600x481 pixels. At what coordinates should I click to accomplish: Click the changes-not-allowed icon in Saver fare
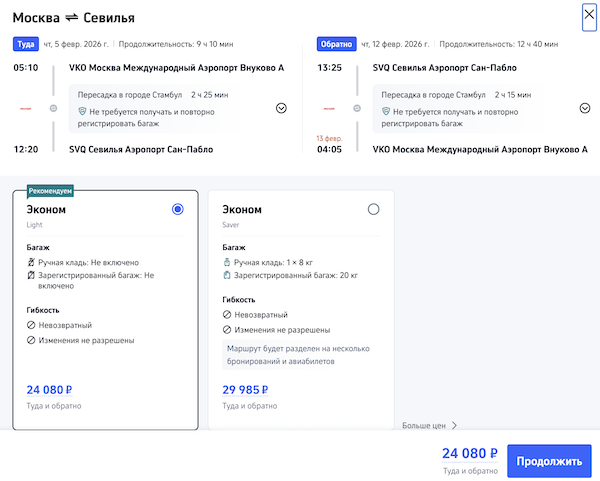(226, 329)
